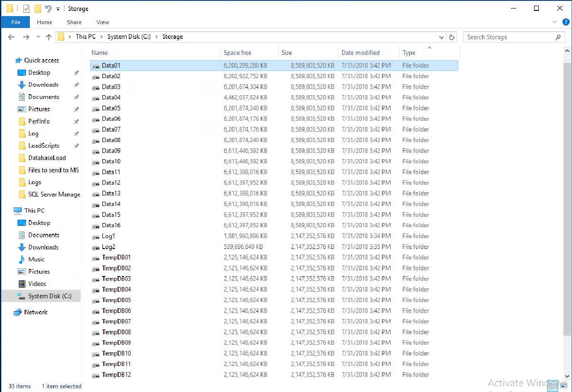Expand the chevron after This PC in path
This screenshot has width=572, height=392.
click(x=101, y=36)
